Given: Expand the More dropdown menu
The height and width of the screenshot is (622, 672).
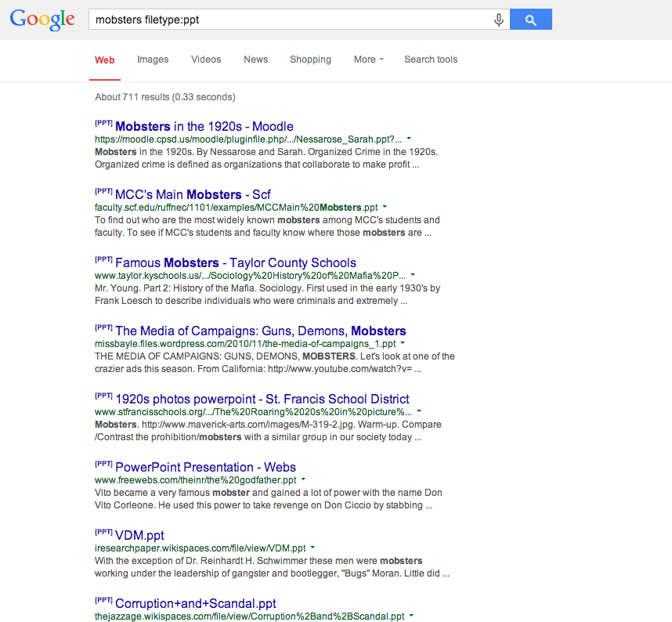Looking at the screenshot, I should pos(369,60).
